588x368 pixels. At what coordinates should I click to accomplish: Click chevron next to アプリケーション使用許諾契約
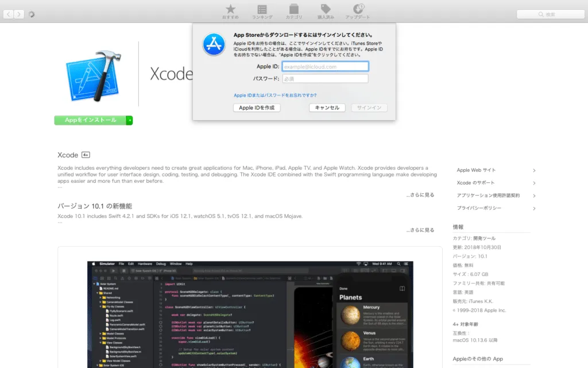pyautogui.click(x=534, y=195)
